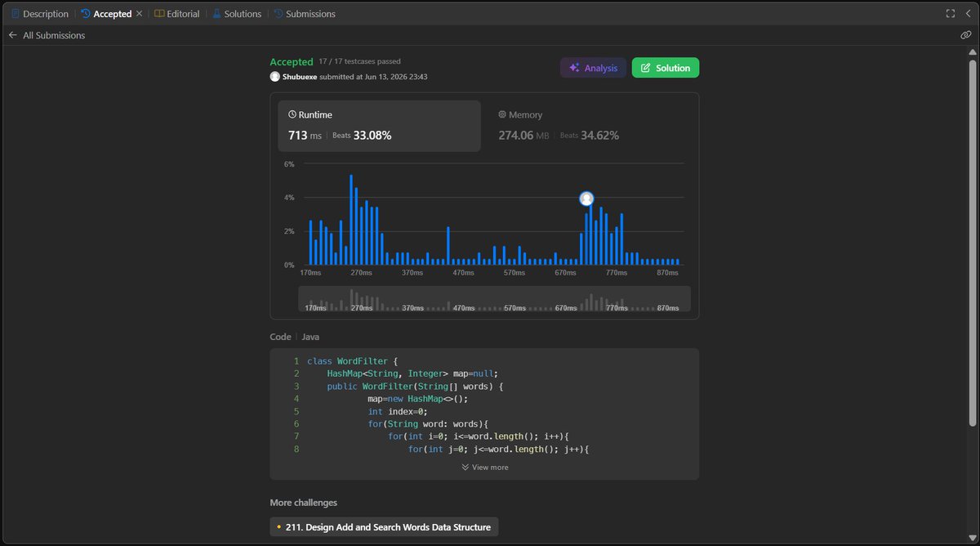Select the Runtime stats card
This screenshot has width=980, height=546.
tap(380, 126)
